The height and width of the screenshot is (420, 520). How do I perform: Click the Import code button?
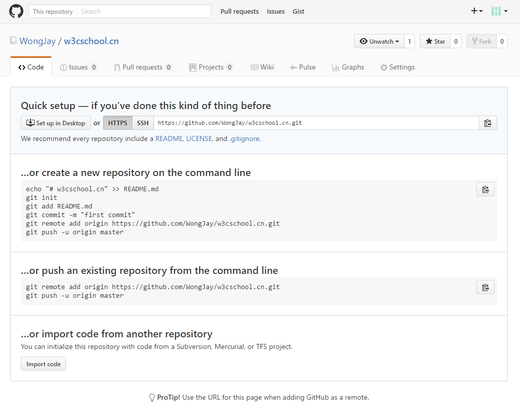pos(43,364)
